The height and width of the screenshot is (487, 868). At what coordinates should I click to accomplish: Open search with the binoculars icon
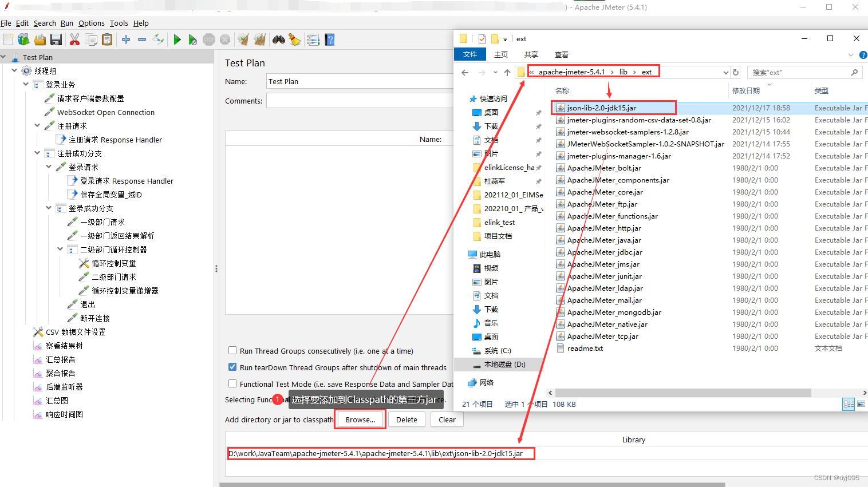point(279,39)
